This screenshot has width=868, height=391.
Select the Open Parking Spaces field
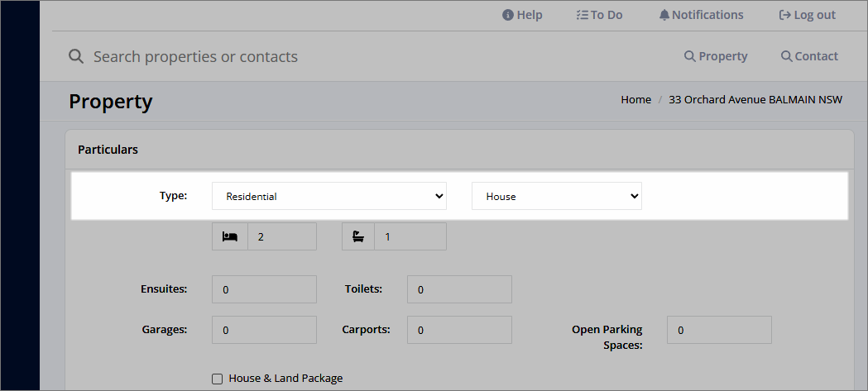pos(719,330)
